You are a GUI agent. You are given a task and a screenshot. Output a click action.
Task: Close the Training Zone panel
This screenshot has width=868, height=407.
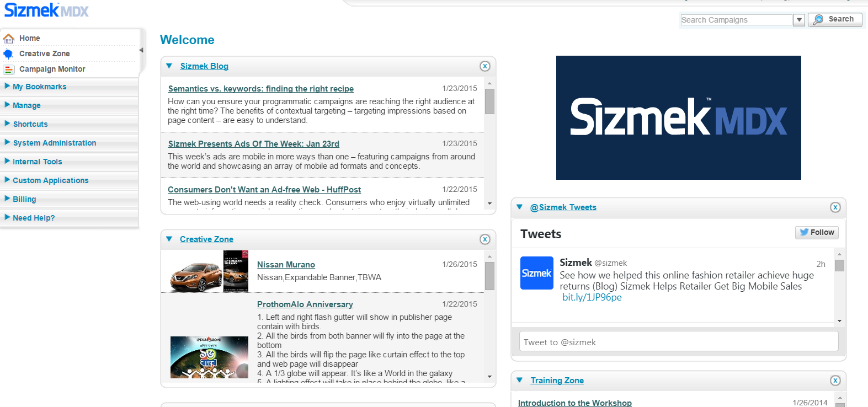click(835, 381)
